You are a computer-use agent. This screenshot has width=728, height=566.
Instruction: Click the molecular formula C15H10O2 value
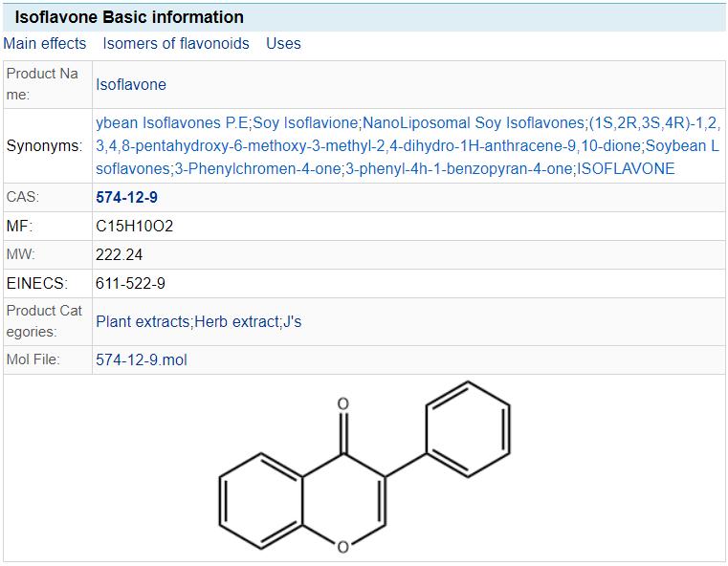coord(134,227)
